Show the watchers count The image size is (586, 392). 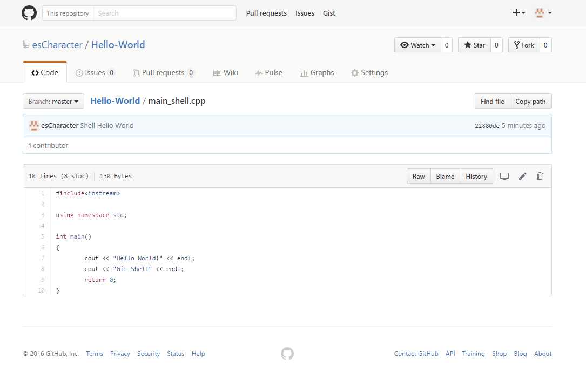[447, 45]
